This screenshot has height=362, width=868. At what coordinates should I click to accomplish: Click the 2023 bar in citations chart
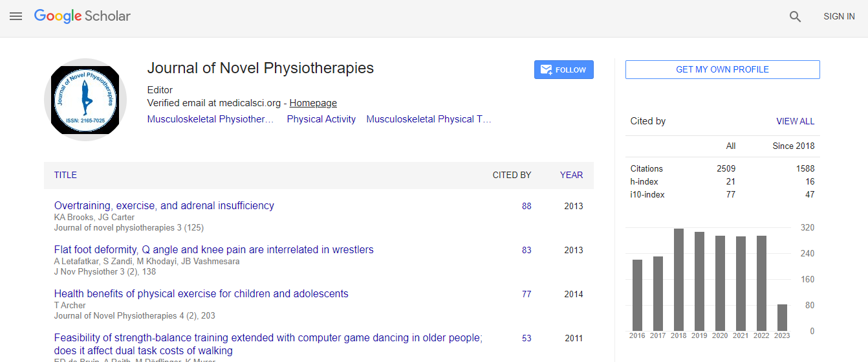(x=782, y=317)
